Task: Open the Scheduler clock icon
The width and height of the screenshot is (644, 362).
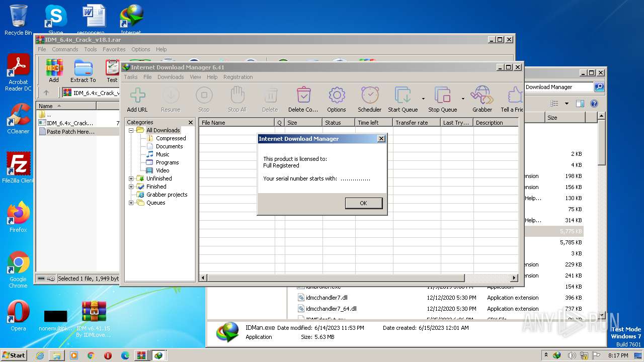Action: click(x=370, y=95)
